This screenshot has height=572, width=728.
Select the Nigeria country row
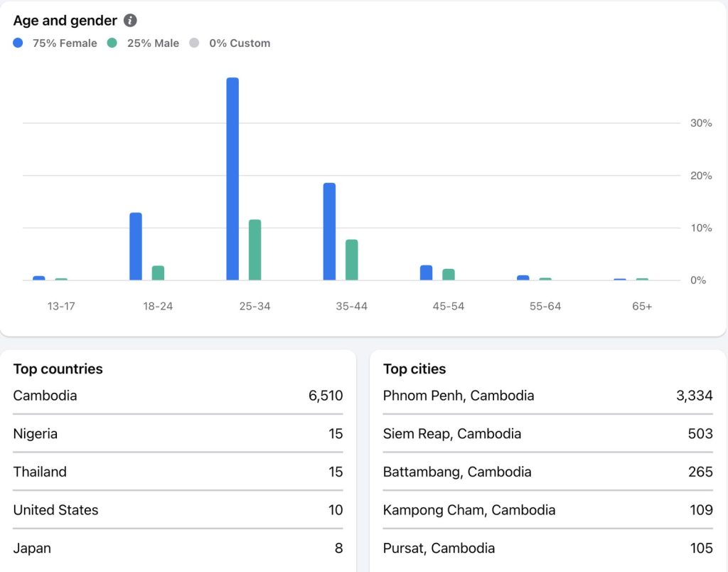178,433
